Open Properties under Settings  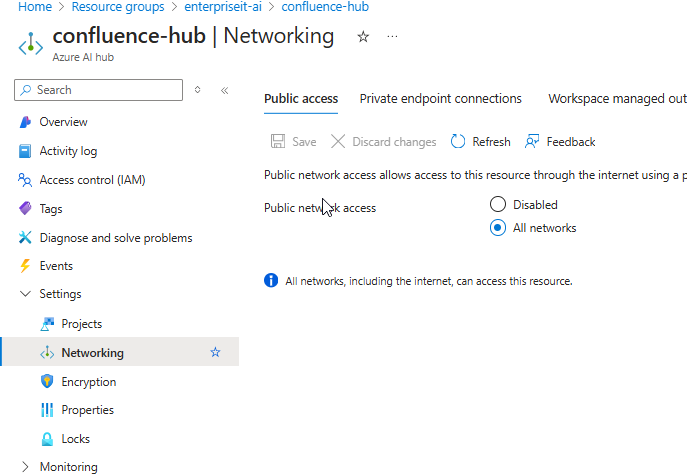click(88, 410)
